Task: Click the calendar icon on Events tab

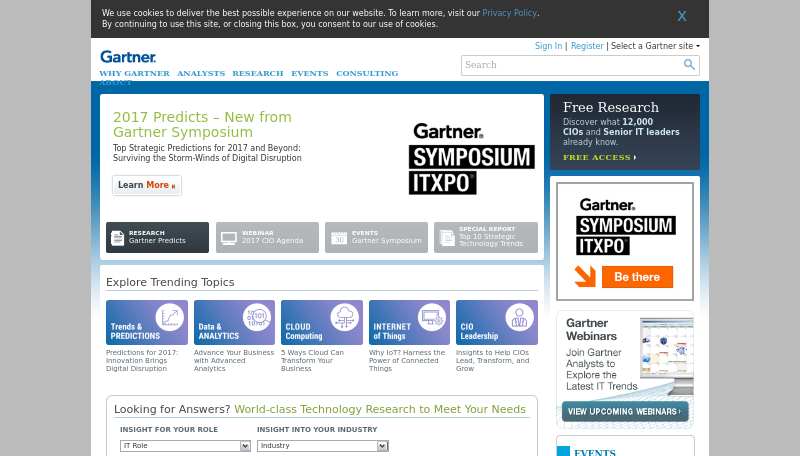Action: 338,238
